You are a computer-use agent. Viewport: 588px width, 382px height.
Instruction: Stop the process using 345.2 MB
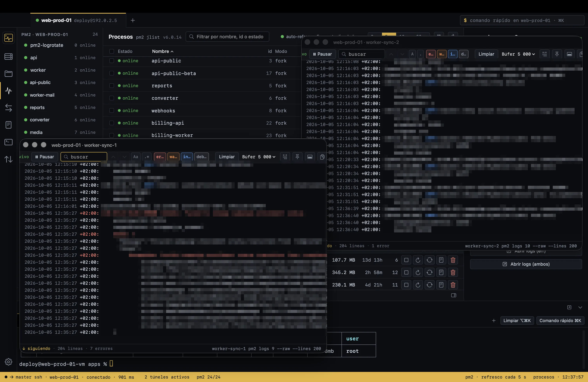[406, 272]
